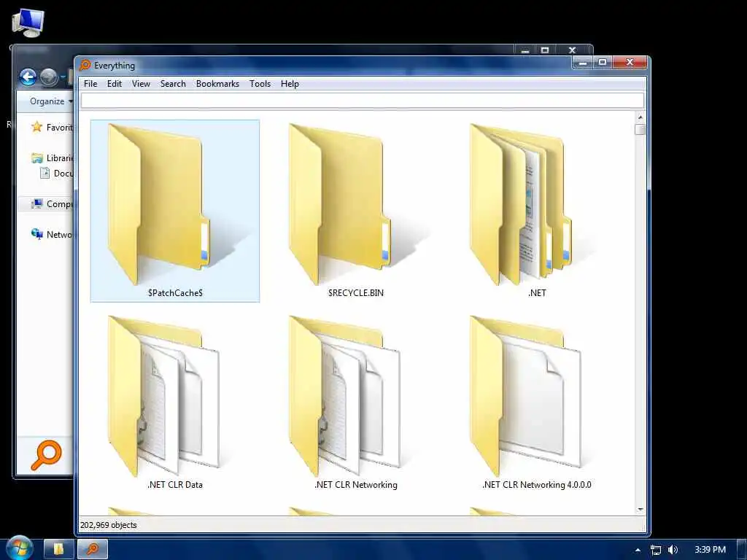747x560 pixels.
Task: Click the .NET CLR Data name label
Action: tap(175, 485)
